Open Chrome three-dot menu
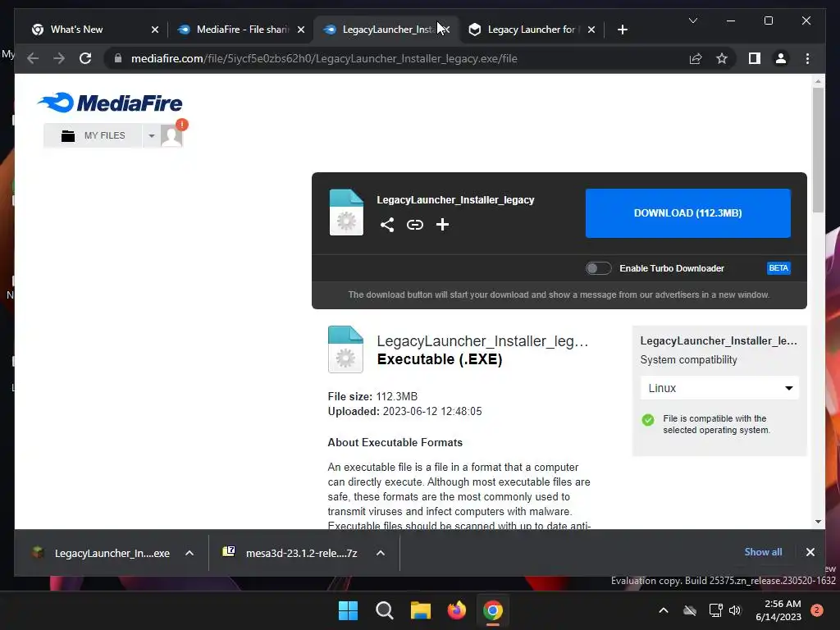Viewport: 840px width, 630px height. [x=807, y=58]
